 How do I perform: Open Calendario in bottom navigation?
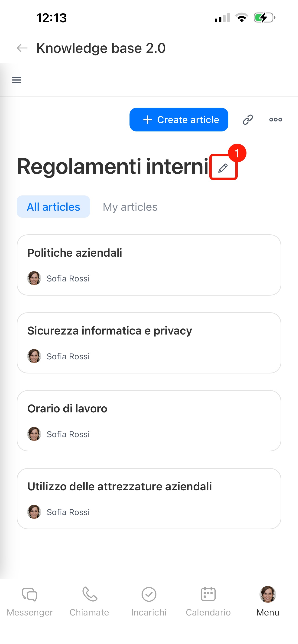click(208, 602)
